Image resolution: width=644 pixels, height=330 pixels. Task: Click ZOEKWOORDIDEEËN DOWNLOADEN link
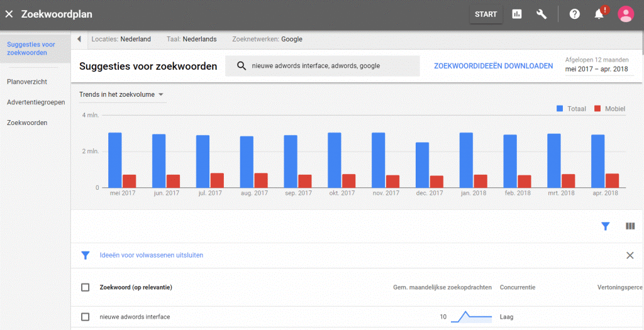click(x=493, y=66)
